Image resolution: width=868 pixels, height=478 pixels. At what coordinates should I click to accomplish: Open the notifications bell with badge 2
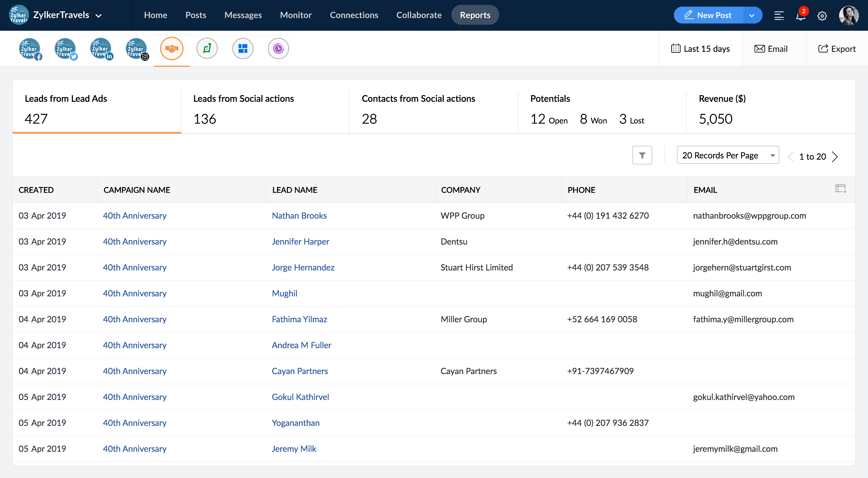click(800, 15)
